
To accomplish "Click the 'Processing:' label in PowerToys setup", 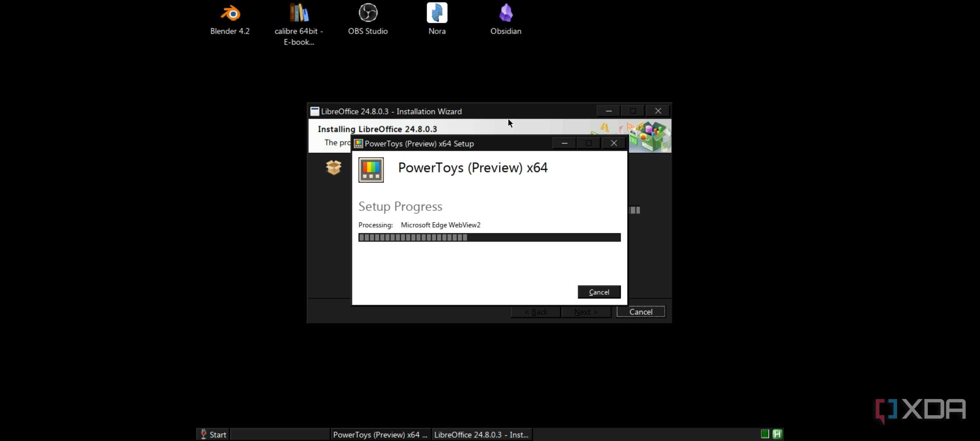I will click(x=376, y=225).
